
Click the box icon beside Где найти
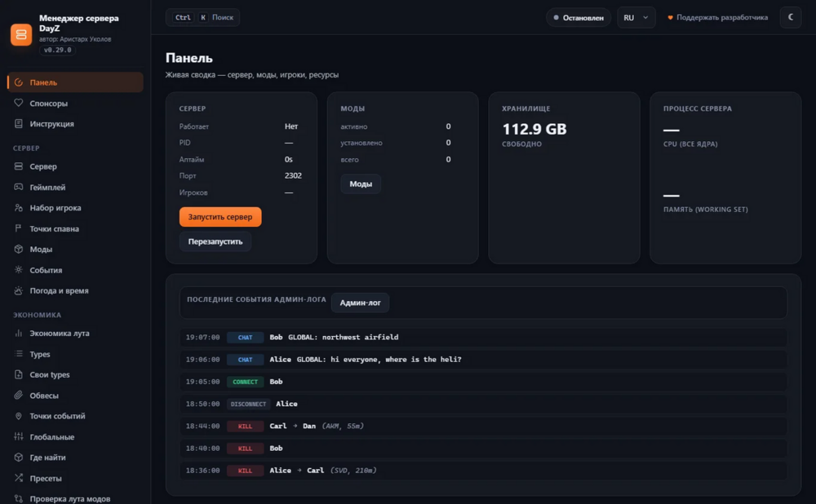[x=19, y=458]
